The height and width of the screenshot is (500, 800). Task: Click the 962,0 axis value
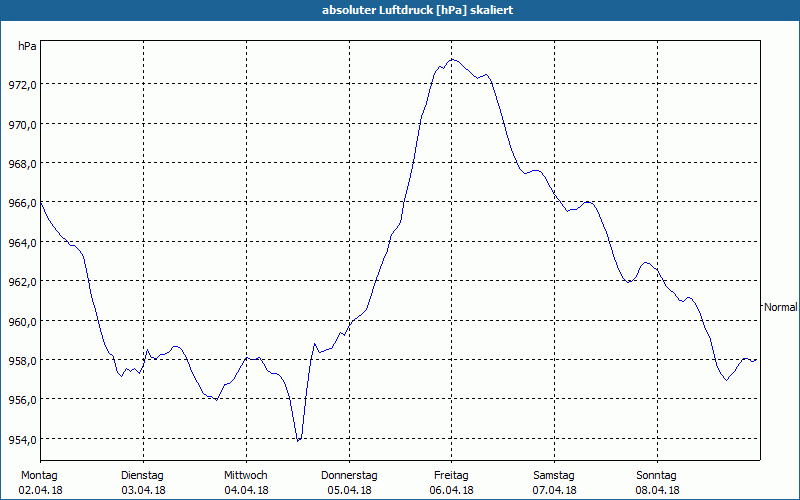coord(22,282)
